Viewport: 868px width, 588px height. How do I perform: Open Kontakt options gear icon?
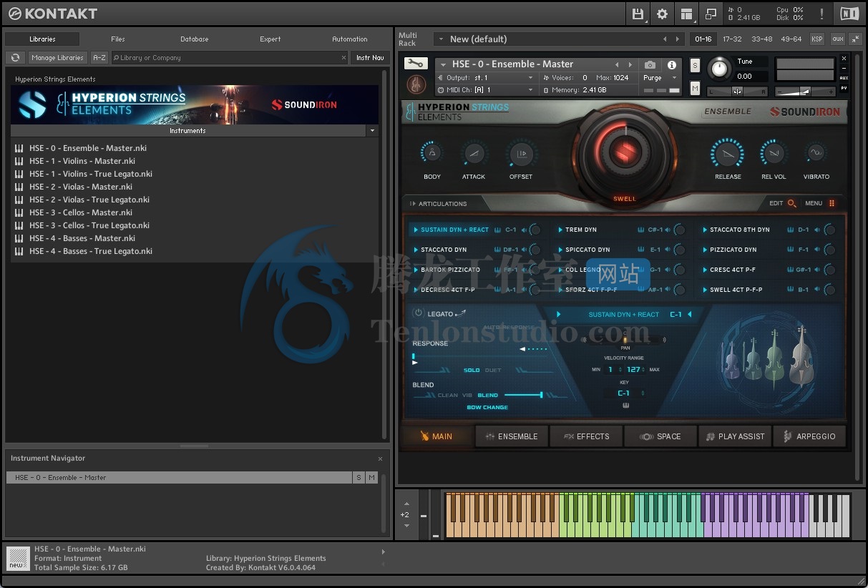point(663,14)
